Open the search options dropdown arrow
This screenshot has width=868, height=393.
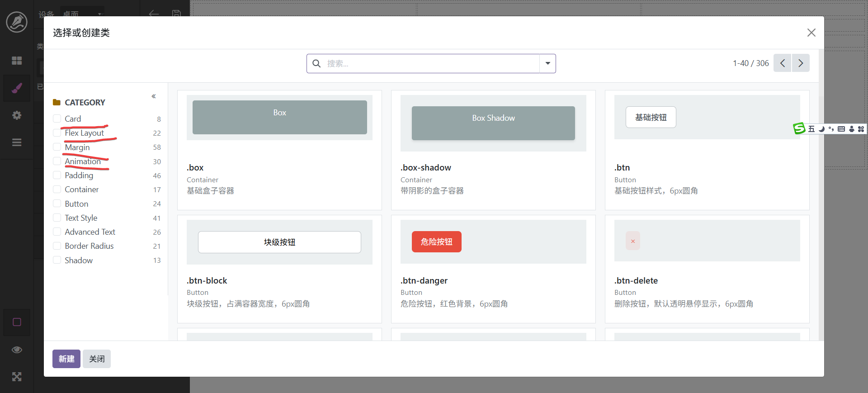(547, 64)
